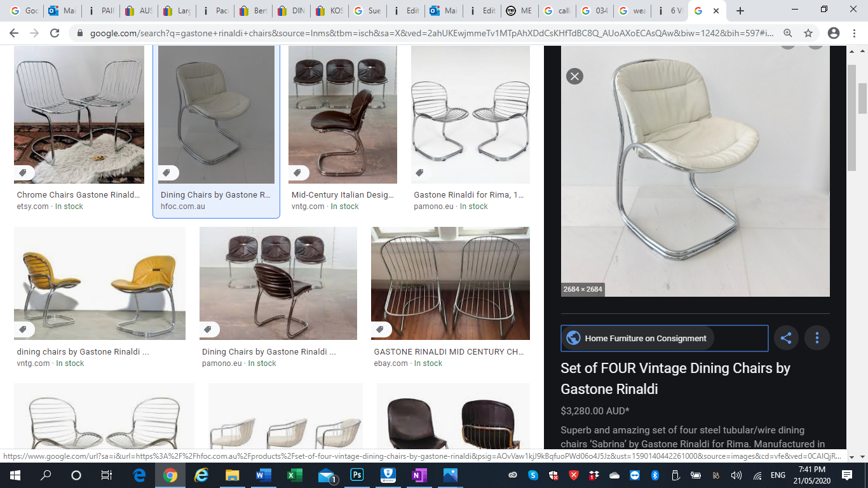Open the Chrome zoom magnifier icon
The image size is (868, 488).
pos(788,33)
